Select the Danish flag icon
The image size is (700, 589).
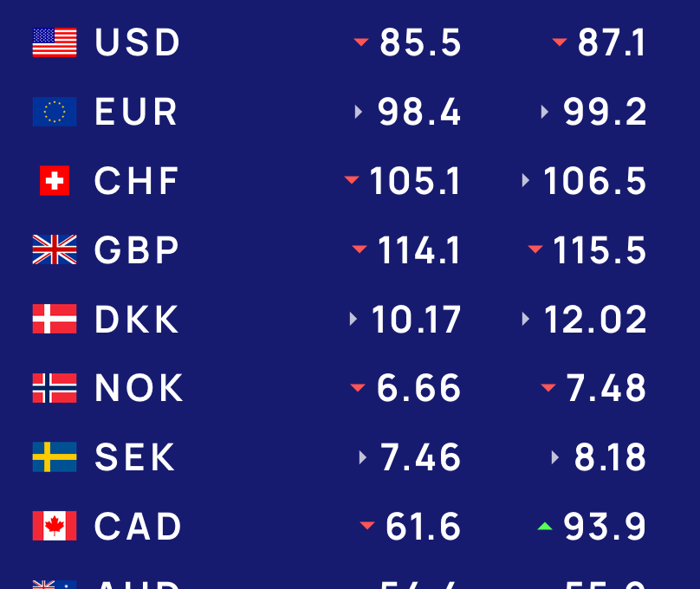(55, 319)
